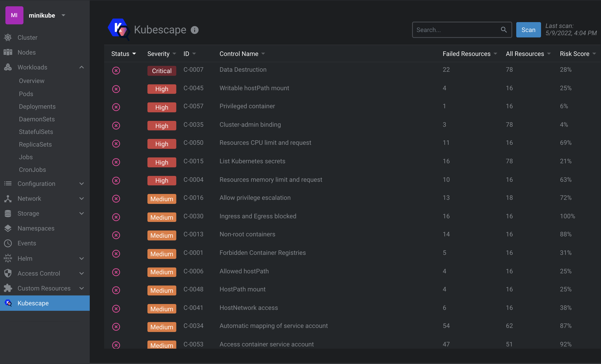Open Deployments in sidebar
Viewport: 601px width, 364px height.
pyautogui.click(x=37, y=106)
